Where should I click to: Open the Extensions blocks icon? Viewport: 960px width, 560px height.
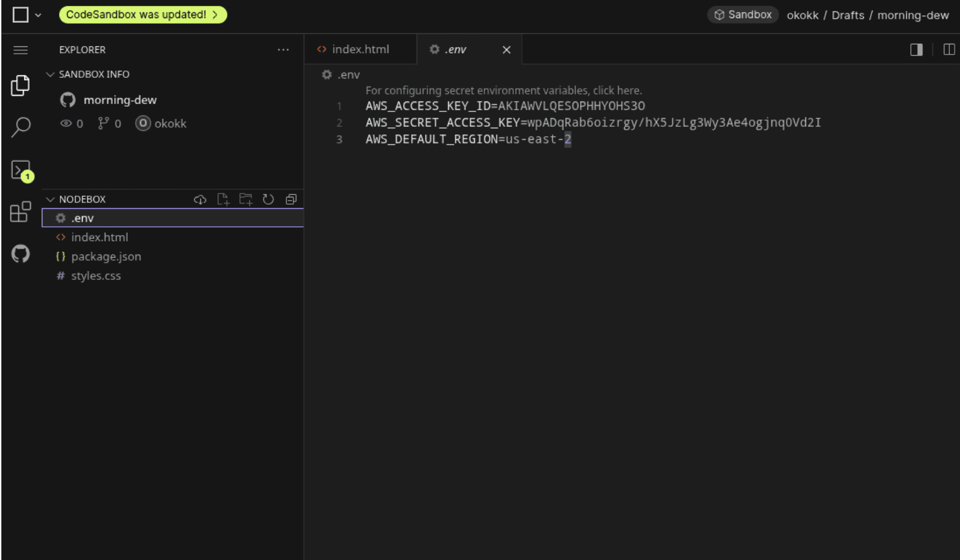(21, 212)
